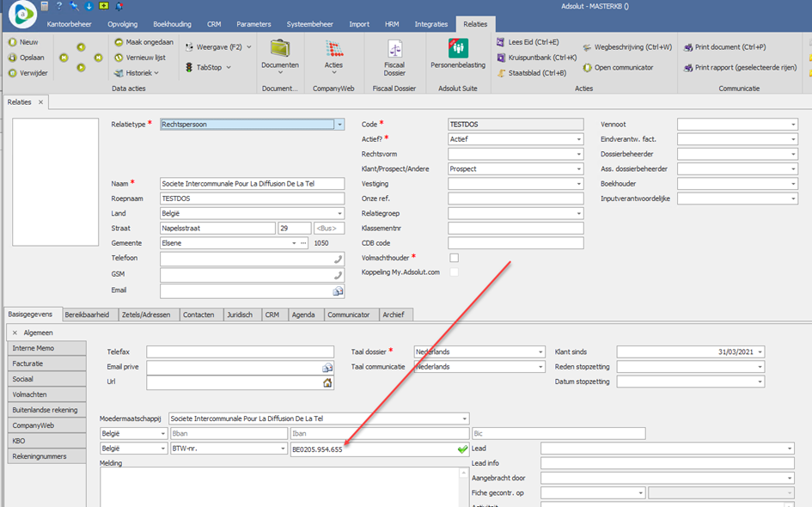
Task: Click the Naam input field
Action: 253,184
